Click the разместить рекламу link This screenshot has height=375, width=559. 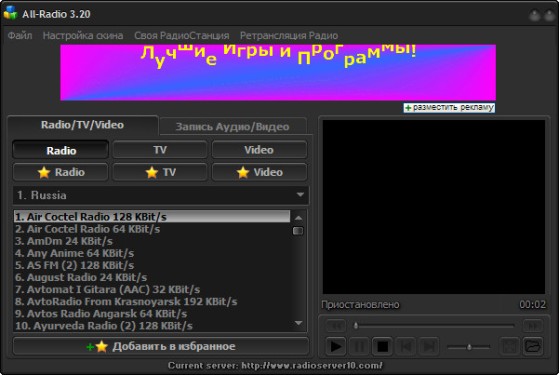point(449,108)
